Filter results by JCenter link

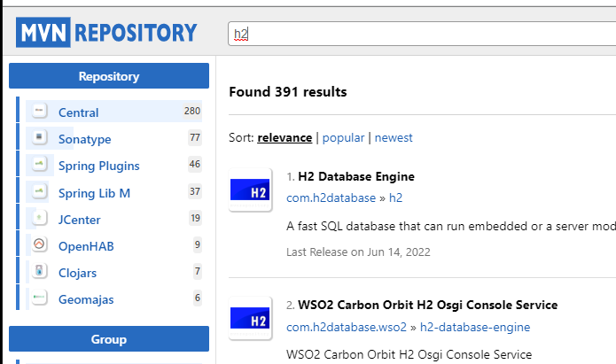[x=80, y=220]
